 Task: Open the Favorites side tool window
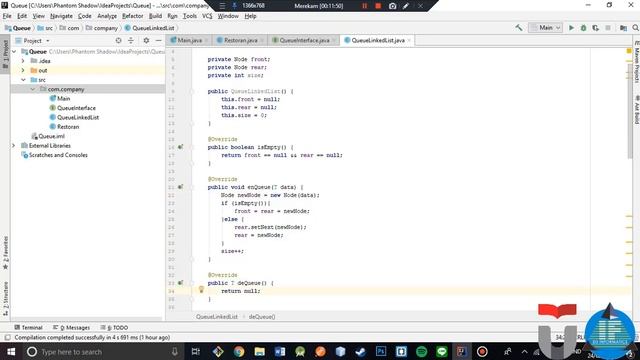tap(5, 253)
